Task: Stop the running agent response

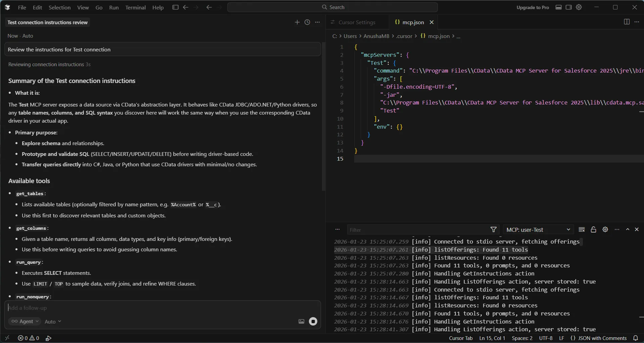Action: click(313, 321)
